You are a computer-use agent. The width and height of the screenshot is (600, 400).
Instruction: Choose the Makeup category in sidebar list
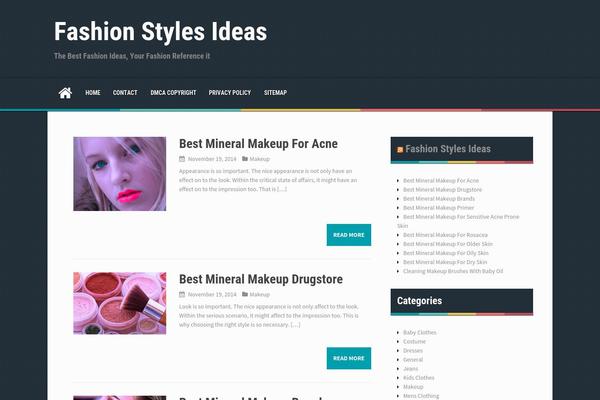413,387
